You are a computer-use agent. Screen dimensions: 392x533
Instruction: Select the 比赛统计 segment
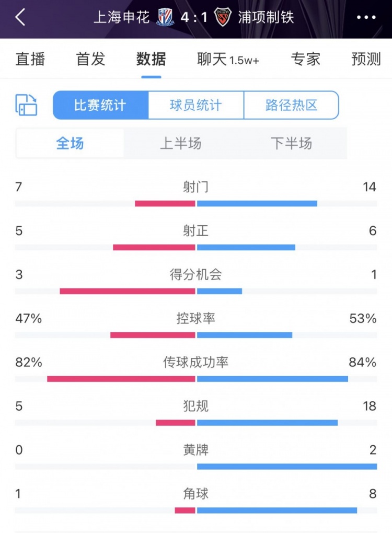click(x=100, y=106)
